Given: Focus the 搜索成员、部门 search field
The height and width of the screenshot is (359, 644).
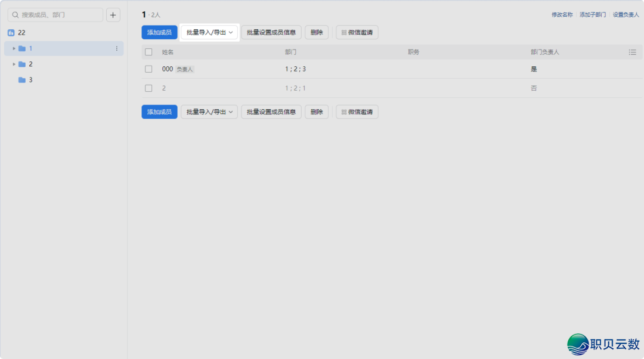Looking at the screenshot, I should coord(55,15).
